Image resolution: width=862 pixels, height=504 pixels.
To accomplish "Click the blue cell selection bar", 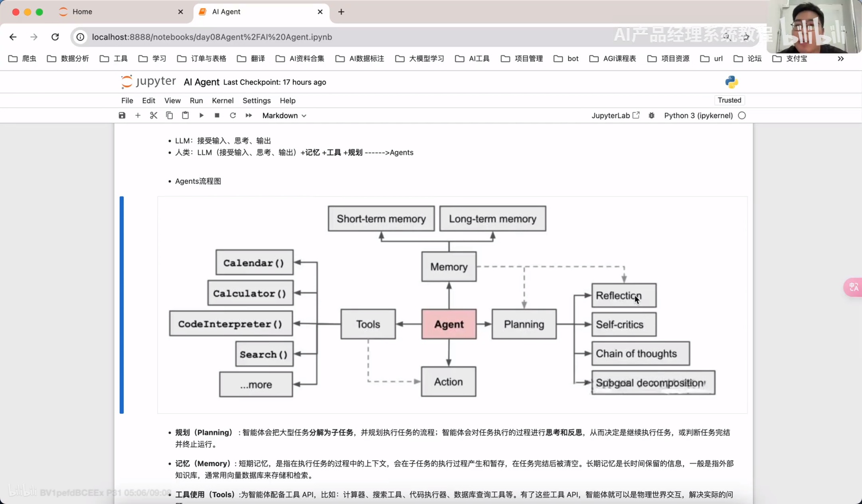I will [x=122, y=305].
